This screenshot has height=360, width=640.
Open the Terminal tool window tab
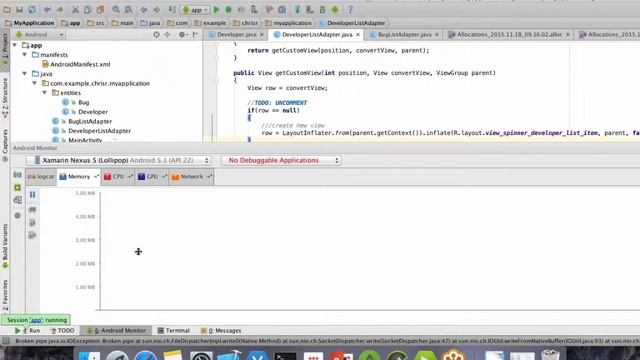pos(173,331)
